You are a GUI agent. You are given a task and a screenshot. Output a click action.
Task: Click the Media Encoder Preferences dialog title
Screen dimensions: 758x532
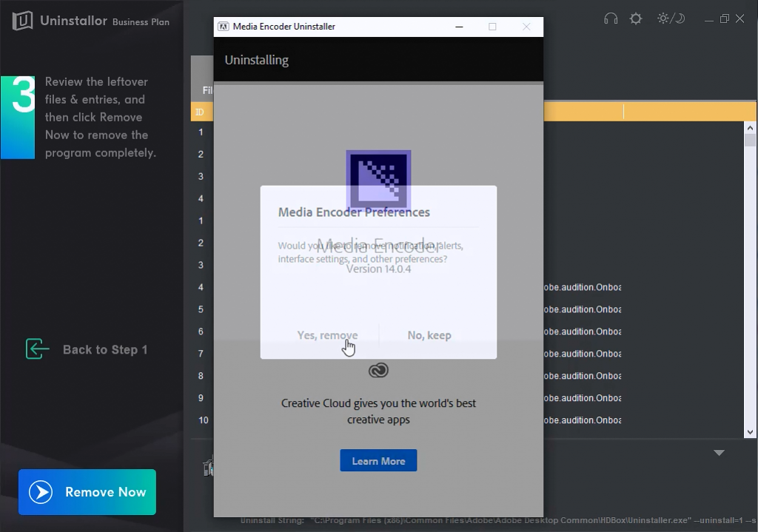tap(354, 212)
